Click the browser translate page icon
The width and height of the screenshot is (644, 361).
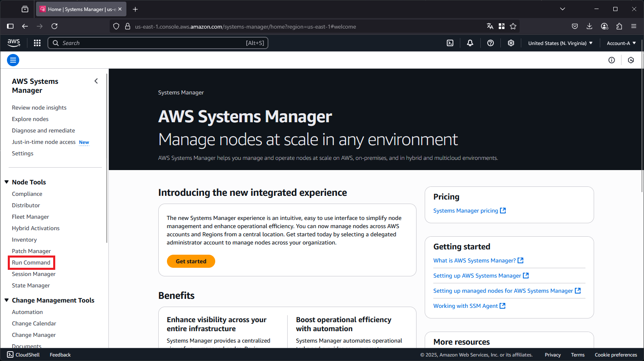(x=490, y=26)
